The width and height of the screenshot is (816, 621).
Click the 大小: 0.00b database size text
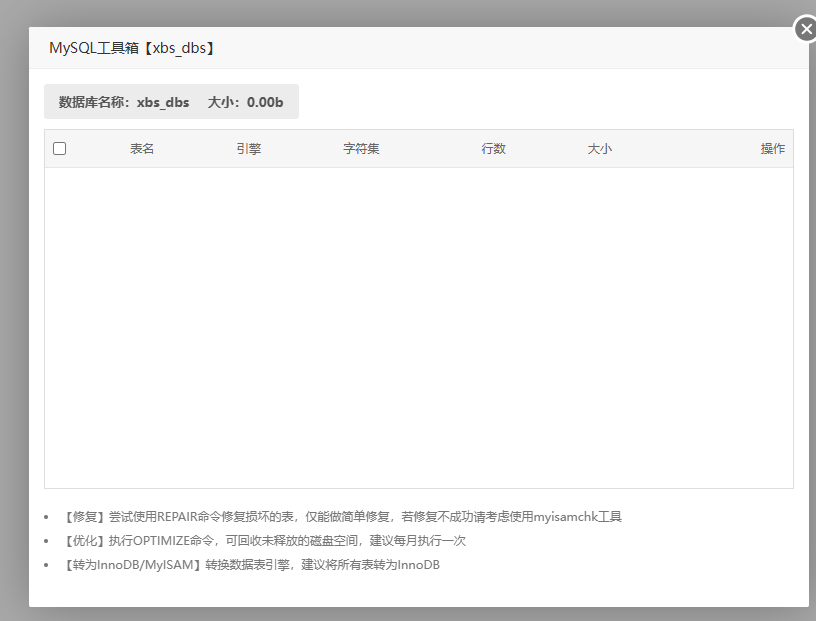pyautogui.click(x=245, y=102)
